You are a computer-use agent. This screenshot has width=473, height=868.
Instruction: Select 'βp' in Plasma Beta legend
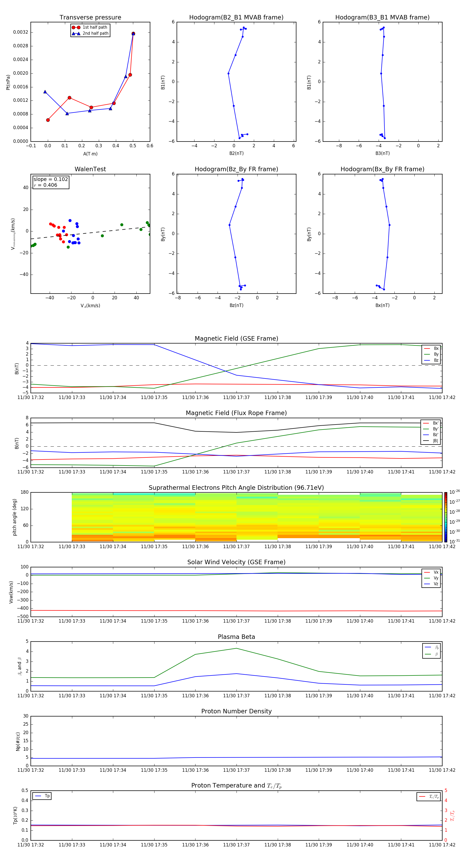pos(431,647)
